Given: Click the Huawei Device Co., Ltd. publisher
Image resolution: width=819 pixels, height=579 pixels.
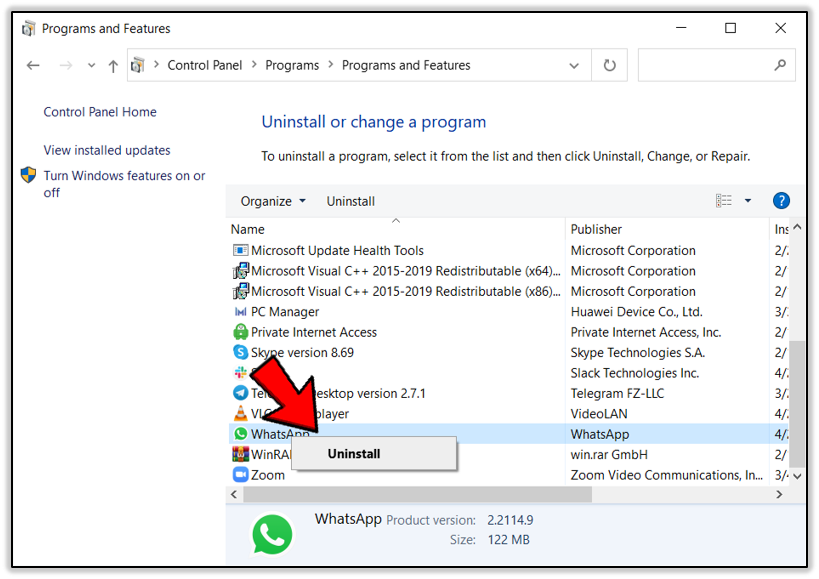Looking at the screenshot, I should (636, 312).
